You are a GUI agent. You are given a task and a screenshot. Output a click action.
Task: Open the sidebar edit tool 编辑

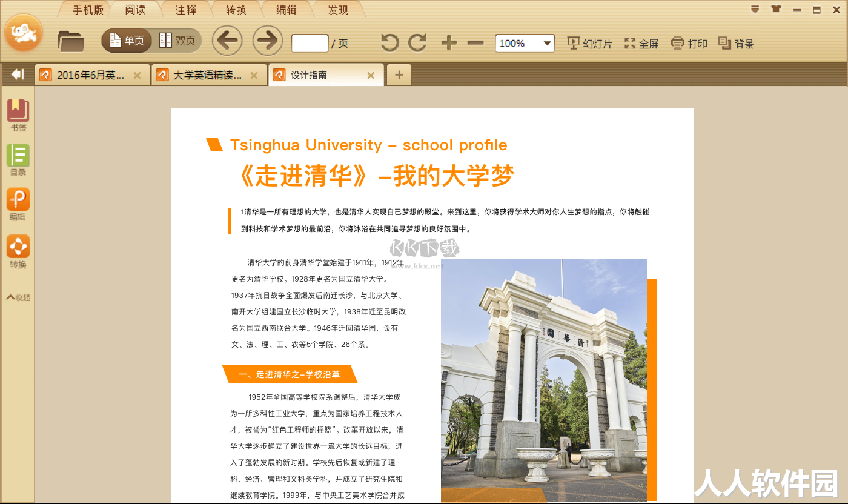pyautogui.click(x=18, y=205)
